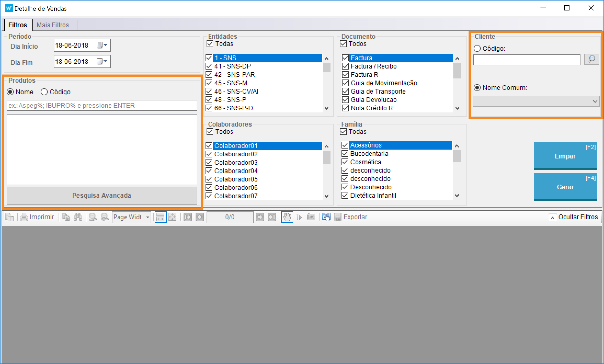The height and width of the screenshot is (364, 604).
Task: Select the Produtos Código radio button
Action: (x=44, y=92)
